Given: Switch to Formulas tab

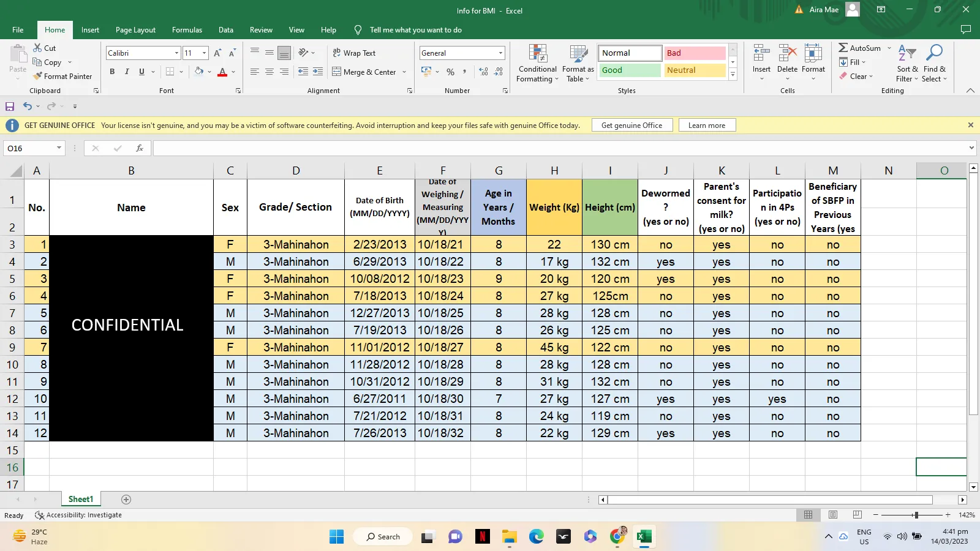Looking at the screenshot, I should pyautogui.click(x=187, y=30).
